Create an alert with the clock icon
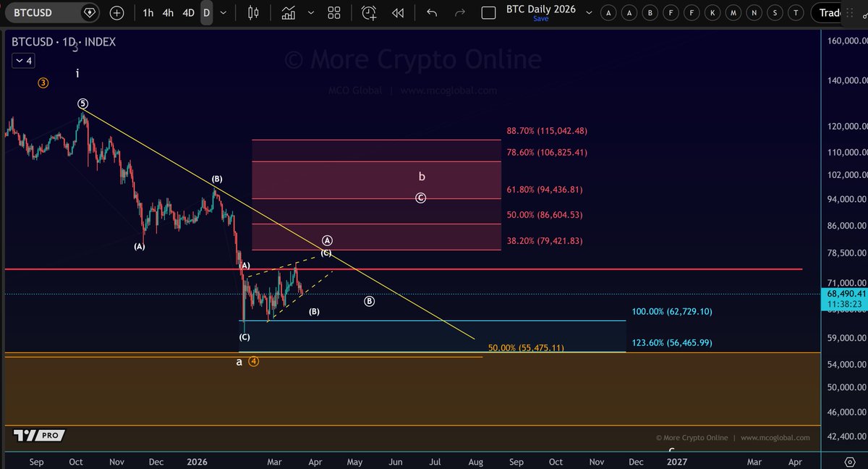Viewport: 868px width, 469px height. tap(369, 13)
